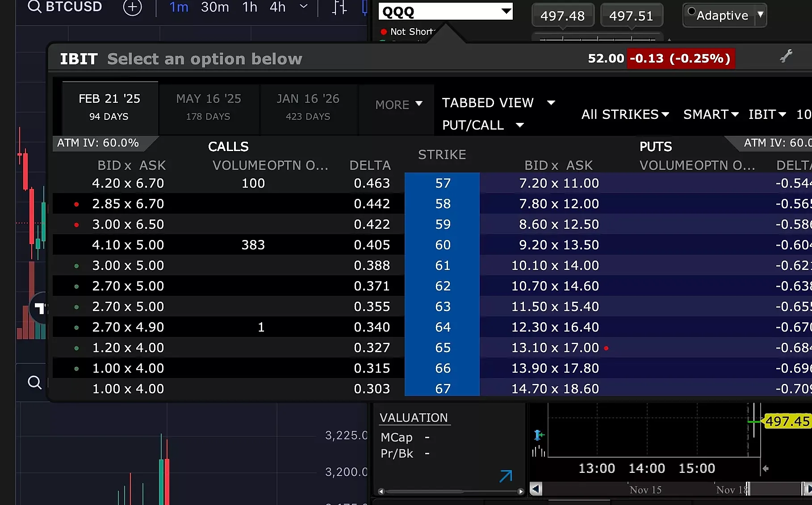812x505 pixels.
Task: Click left arrow of the valuation panel scrollbar
Action: tap(381, 492)
